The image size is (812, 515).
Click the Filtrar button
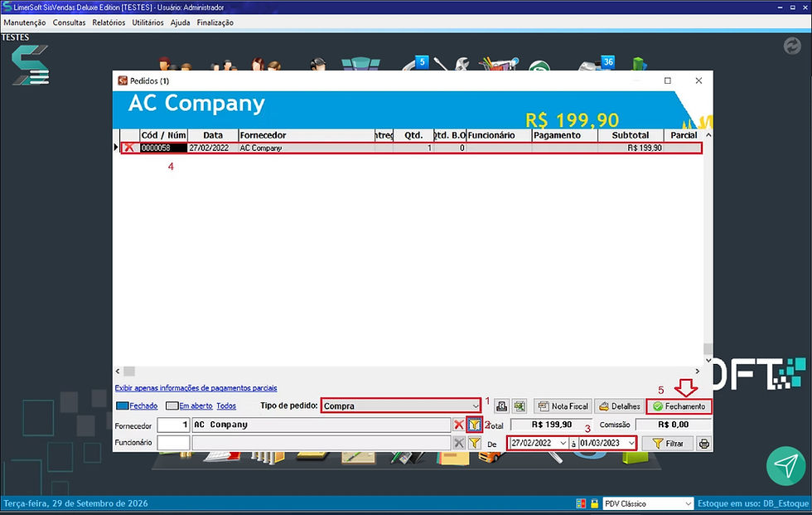(x=668, y=444)
